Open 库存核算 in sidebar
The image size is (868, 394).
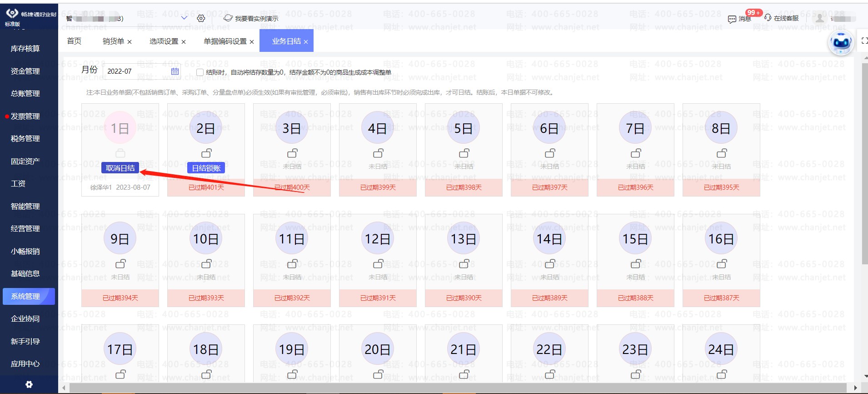coord(25,49)
